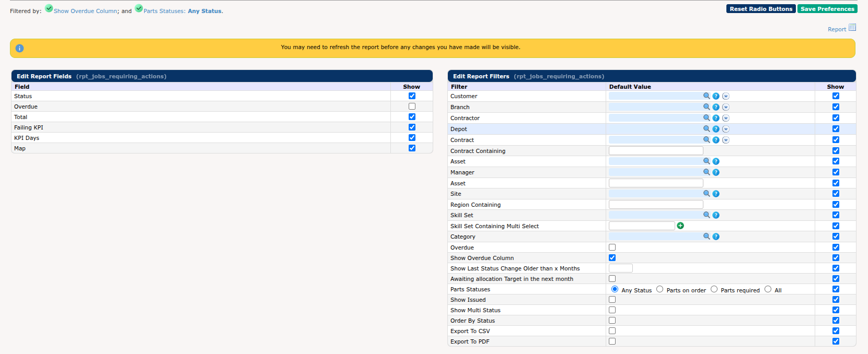Tick the Show Multi Status default checkbox
The image size is (868, 354).
612,310
